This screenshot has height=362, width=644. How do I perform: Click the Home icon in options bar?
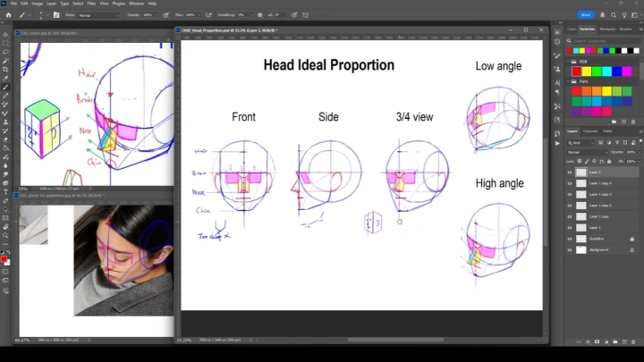point(6,15)
